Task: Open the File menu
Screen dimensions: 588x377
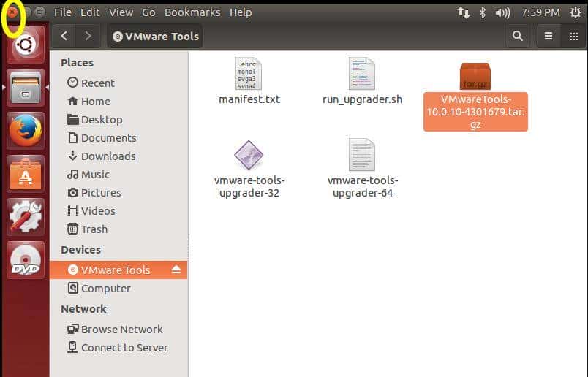Action: (x=63, y=12)
